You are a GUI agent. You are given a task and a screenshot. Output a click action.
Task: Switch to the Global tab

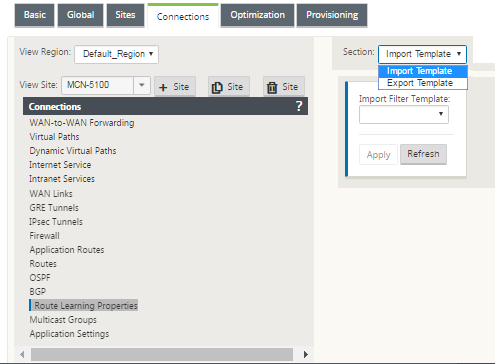(80, 15)
